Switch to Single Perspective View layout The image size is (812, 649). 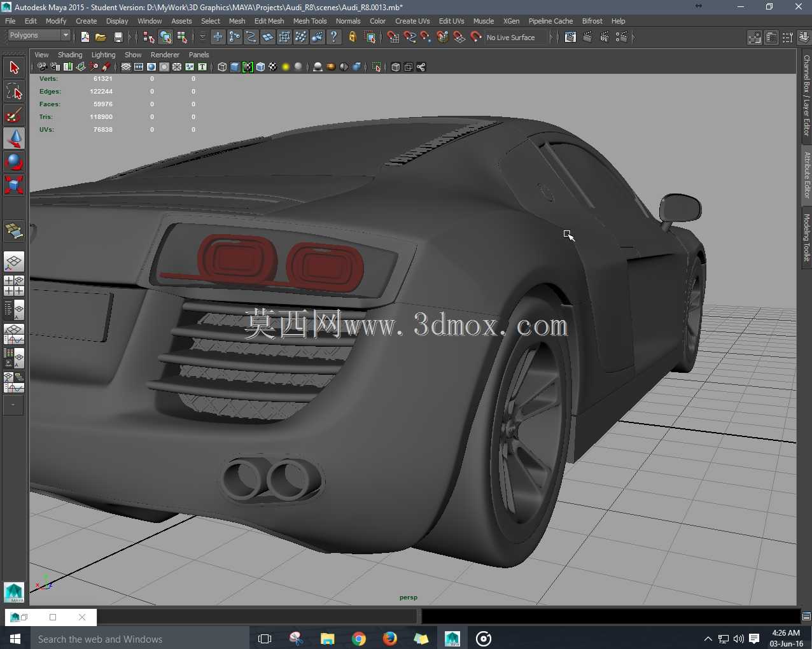pos(14,262)
